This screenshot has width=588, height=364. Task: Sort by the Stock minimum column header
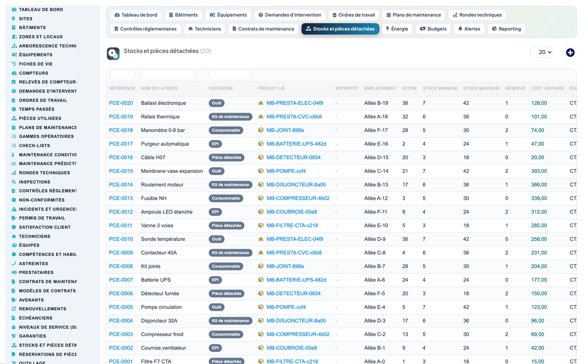coord(440,89)
